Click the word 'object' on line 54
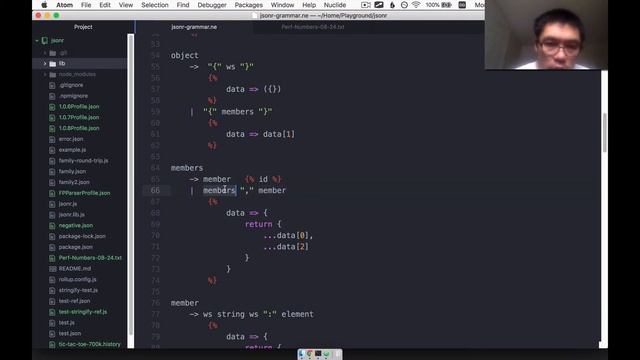Viewport: 640px width, 360px height. click(184, 55)
